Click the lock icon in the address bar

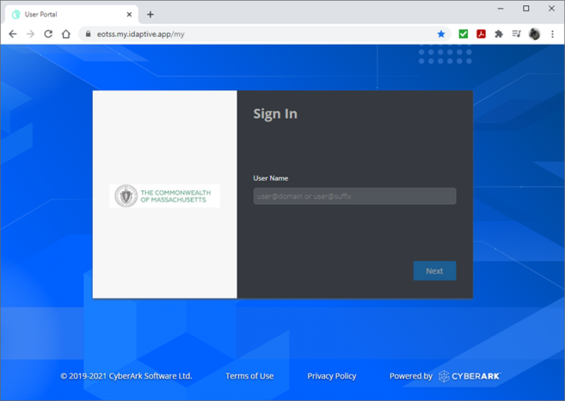coord(88,34)
